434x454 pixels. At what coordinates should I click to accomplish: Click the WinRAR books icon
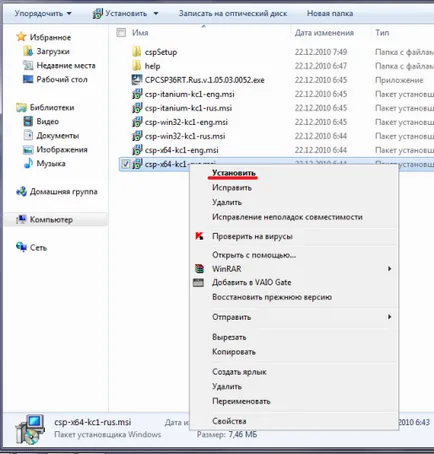click(x=199, y=269)
